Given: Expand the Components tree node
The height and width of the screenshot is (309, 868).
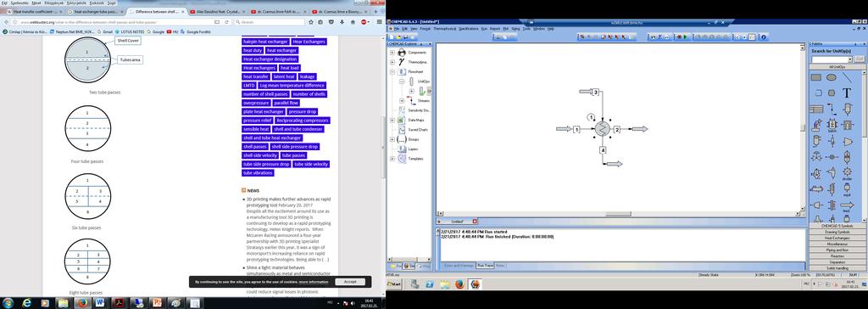Looking at the screenshot, I should pyautogui.click(x=392, y=53).
